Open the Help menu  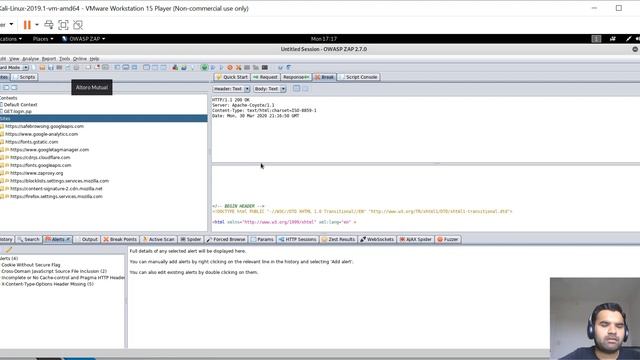tap(94, 59)
